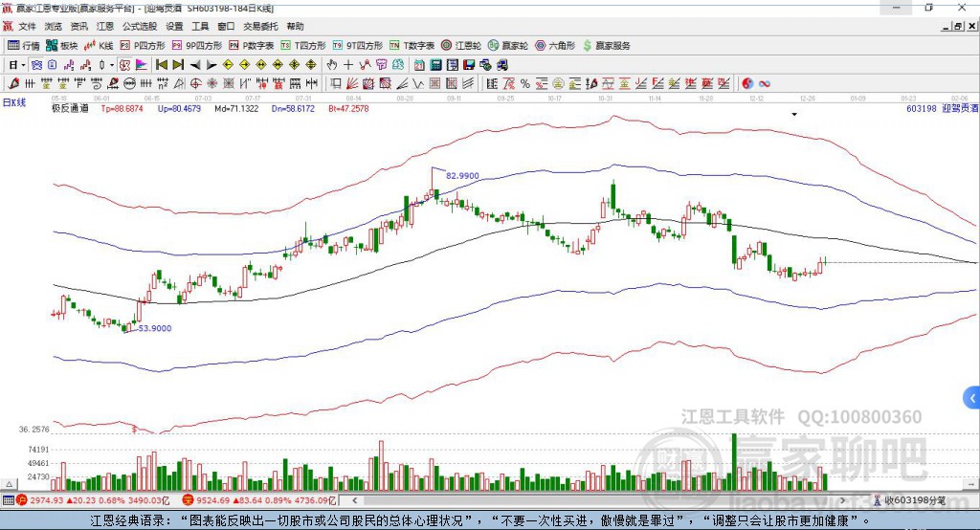Expand the candlestick style dropdown arrow
Screen dimensions: 980x530
(112, 65)
